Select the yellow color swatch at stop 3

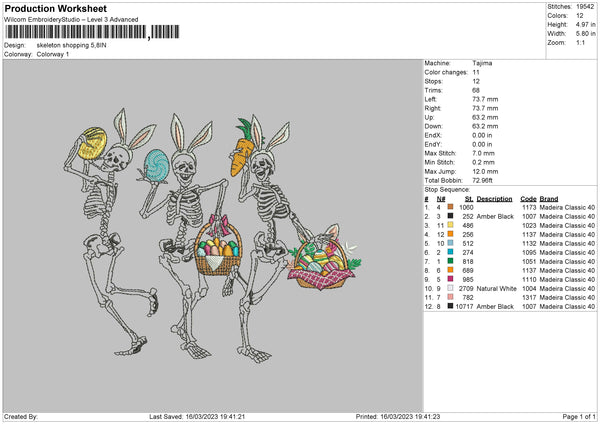452,225
